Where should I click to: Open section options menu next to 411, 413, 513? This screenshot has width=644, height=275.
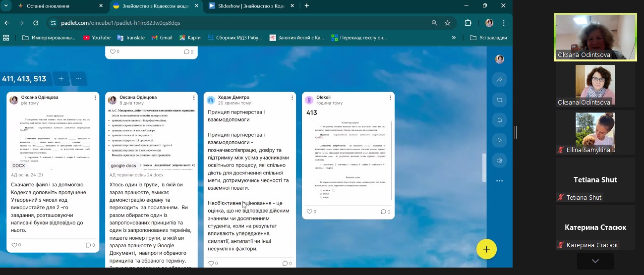[x=78, y=79]
